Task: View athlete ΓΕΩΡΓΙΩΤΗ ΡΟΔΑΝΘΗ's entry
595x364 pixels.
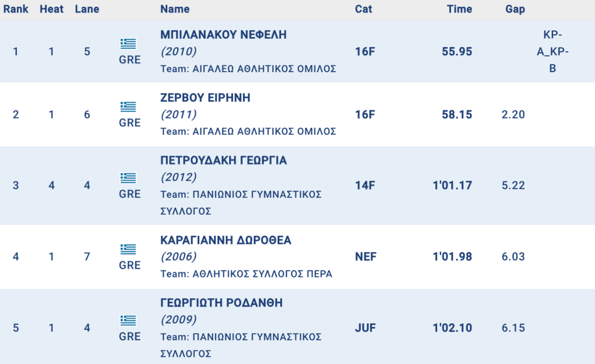Action: [221, 303]
